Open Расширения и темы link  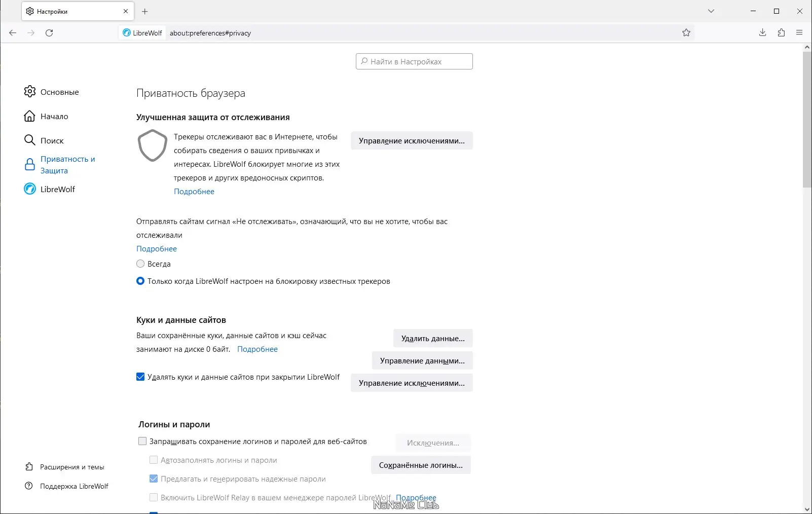tap(72, 467)
